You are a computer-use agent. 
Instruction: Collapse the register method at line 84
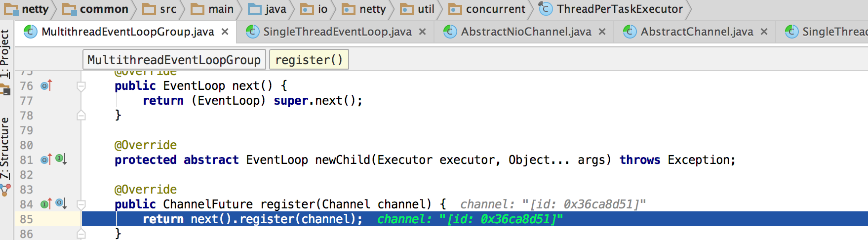point(81,204)
